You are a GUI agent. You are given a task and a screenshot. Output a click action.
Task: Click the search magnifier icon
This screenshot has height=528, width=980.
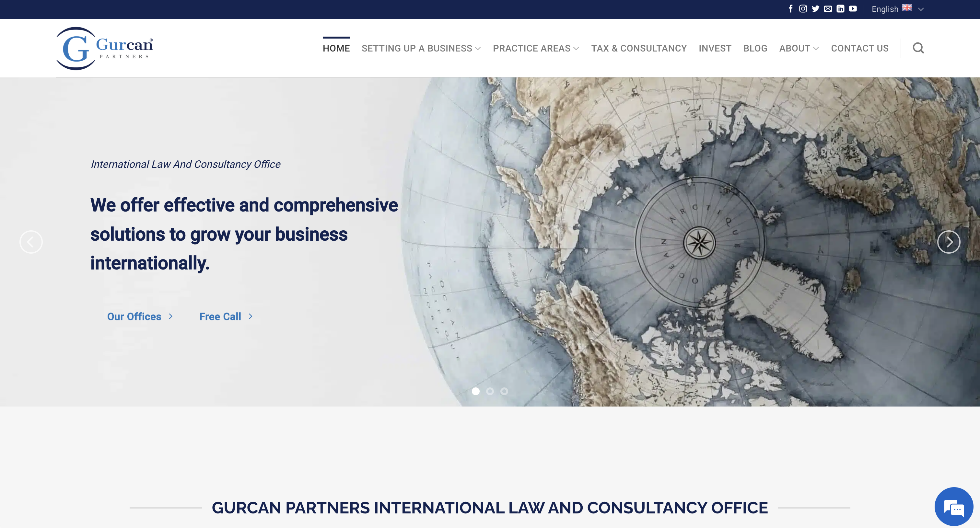[x=918, y=48]
